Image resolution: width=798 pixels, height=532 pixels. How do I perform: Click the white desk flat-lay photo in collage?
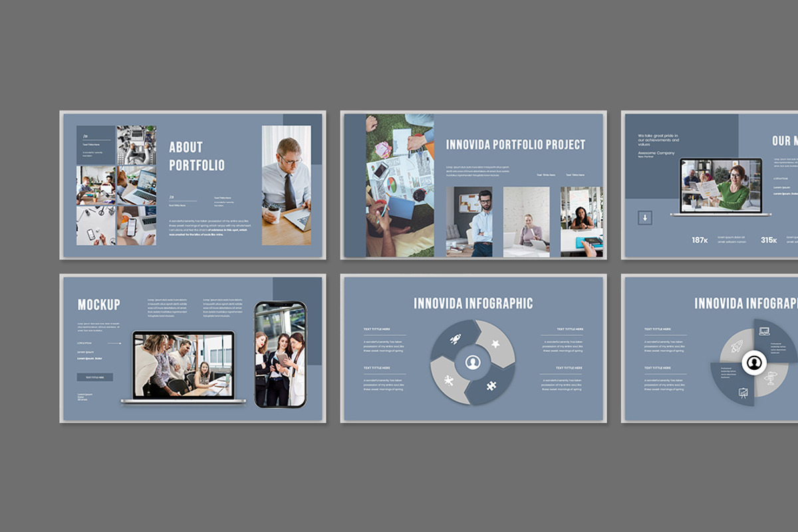pyautogui.click(x=96, y=225)
